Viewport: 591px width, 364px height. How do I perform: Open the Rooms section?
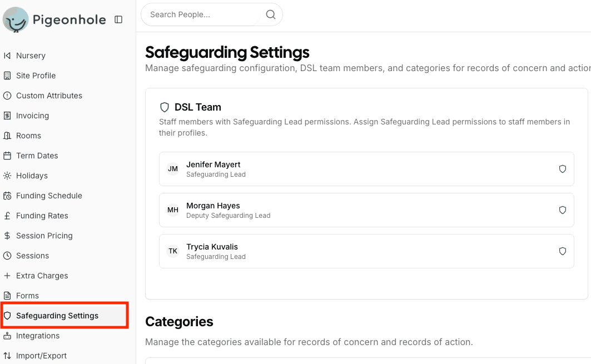tap(28, 136)
